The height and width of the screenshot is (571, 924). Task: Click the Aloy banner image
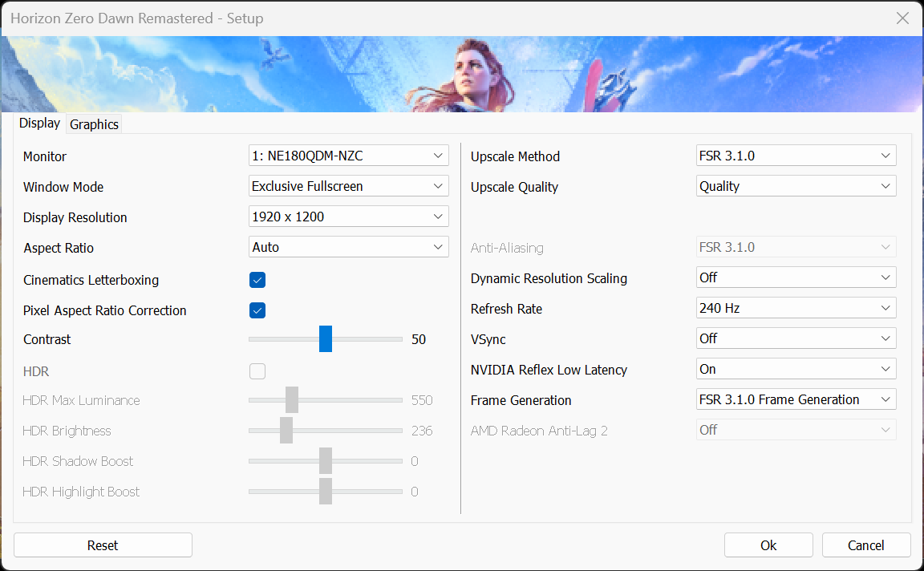coord(462,75)
